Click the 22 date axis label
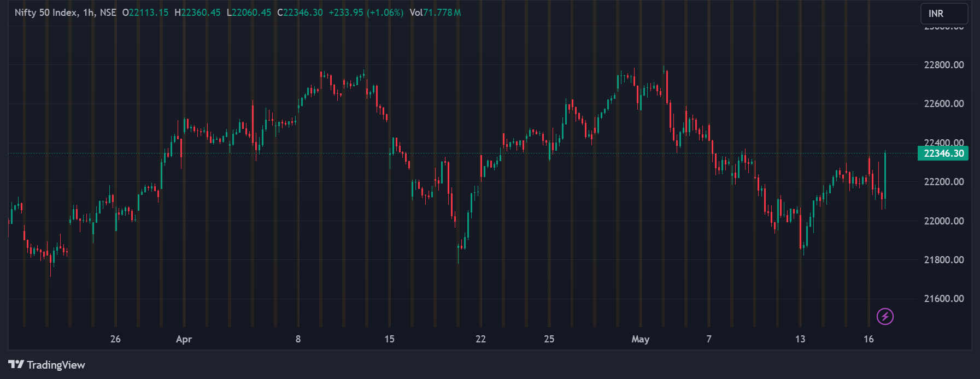The height and width of the screenshot is (379, 980). (480, 339)
